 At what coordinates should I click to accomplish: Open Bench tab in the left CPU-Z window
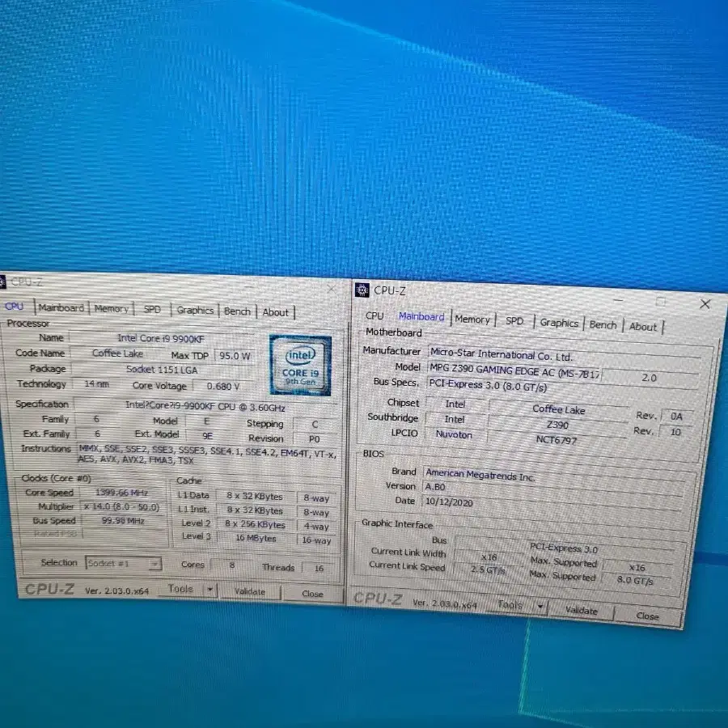click(x=237, y=311)
